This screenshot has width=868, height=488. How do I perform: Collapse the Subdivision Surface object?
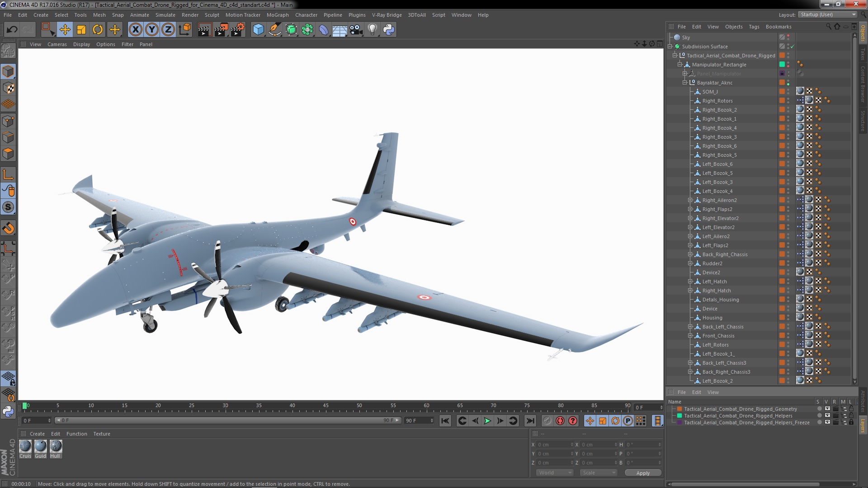point(670,47)
